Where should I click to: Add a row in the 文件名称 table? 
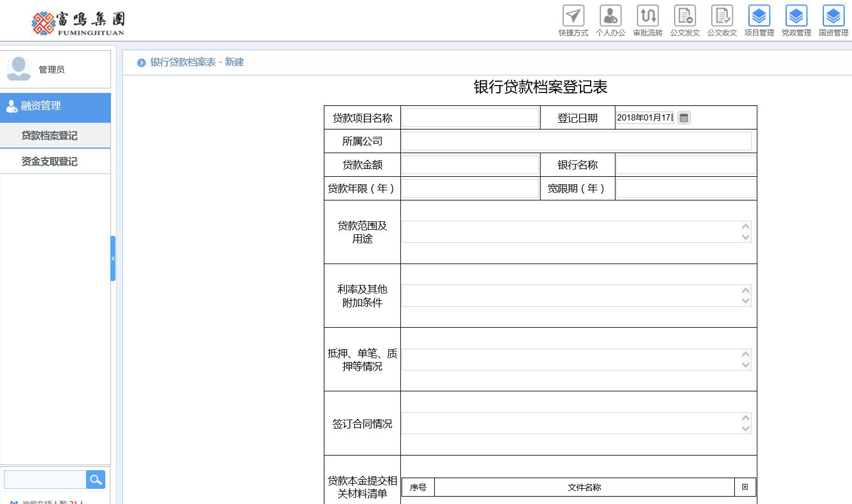[x=745, y=487]
